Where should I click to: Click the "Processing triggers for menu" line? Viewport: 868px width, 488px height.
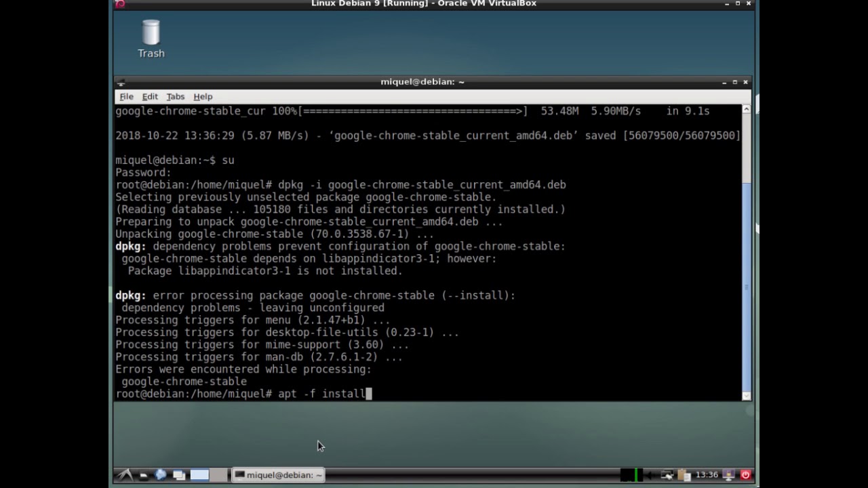click(252, 320)
